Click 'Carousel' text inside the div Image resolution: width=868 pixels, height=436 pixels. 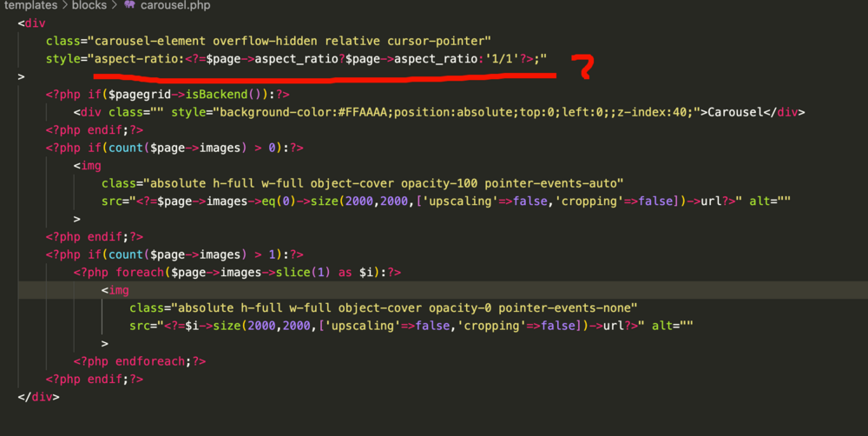coord(735,112)
